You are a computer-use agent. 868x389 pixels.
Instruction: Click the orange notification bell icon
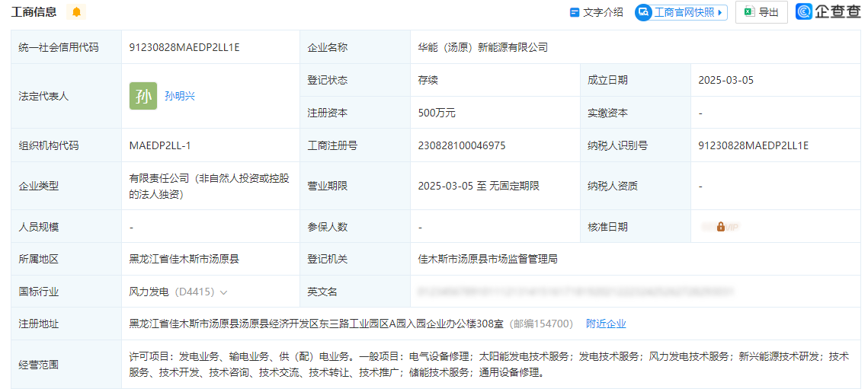76,12
